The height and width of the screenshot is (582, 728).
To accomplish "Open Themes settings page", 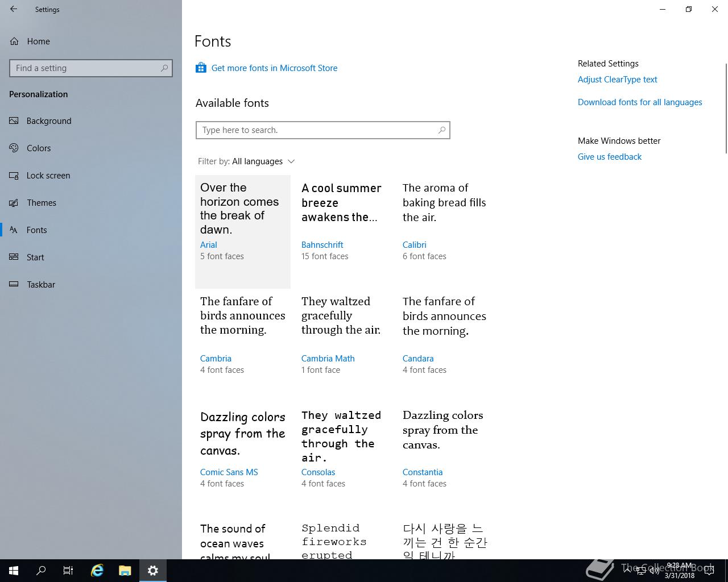I will coord(91,202).
